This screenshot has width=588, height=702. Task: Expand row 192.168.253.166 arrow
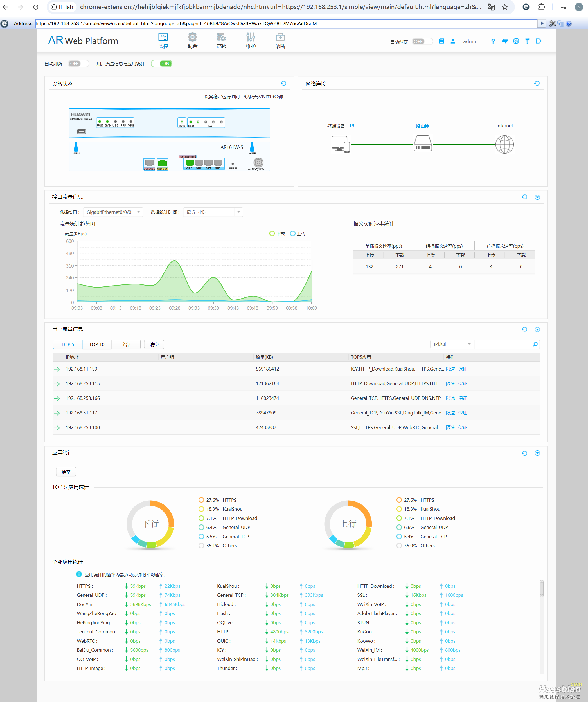tap(57, 398)
